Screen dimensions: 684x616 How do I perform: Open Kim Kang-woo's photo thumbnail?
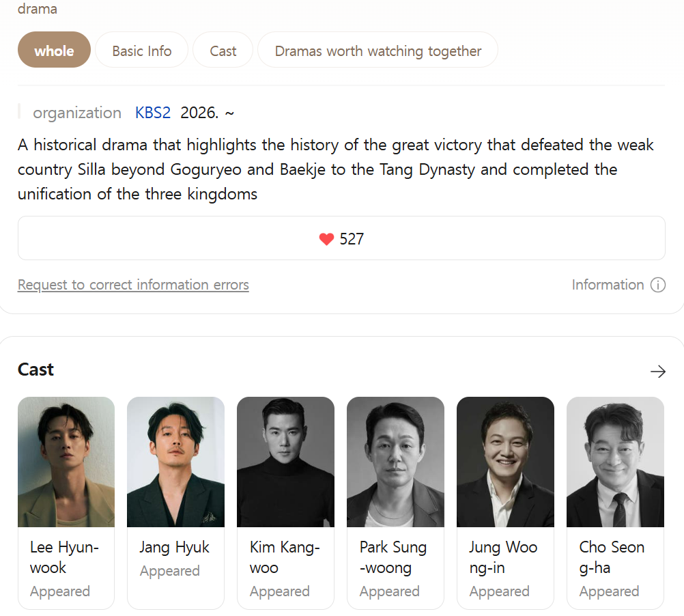click(285, 462)
